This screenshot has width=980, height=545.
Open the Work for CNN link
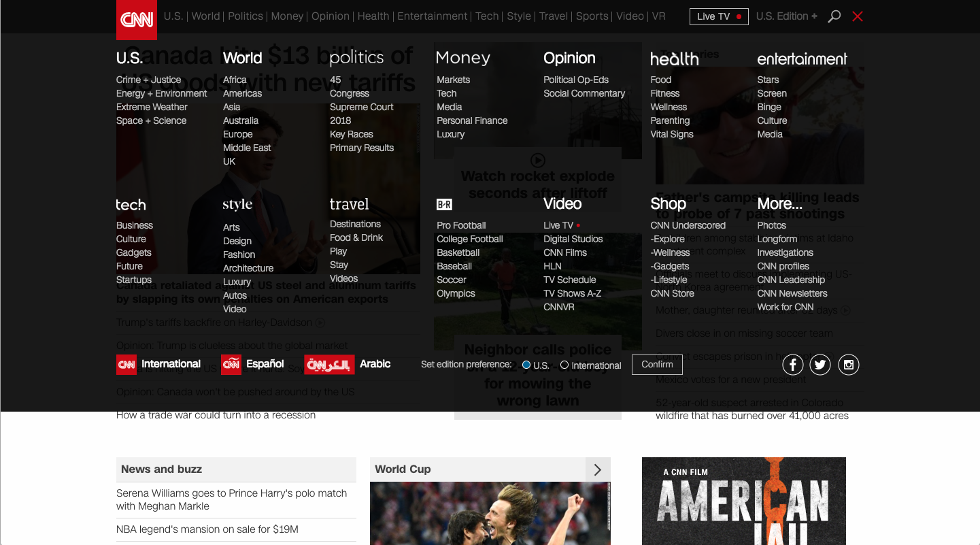coord(785,307)
